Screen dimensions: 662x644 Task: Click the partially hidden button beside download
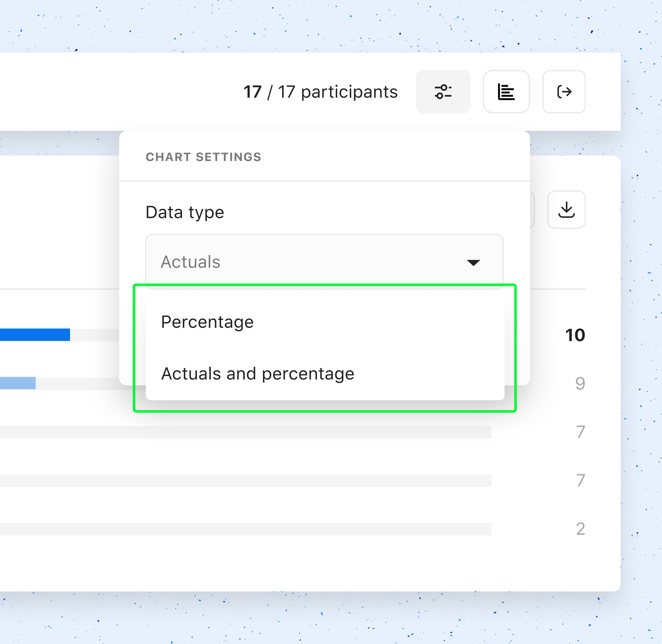click(x=532, y=210)
